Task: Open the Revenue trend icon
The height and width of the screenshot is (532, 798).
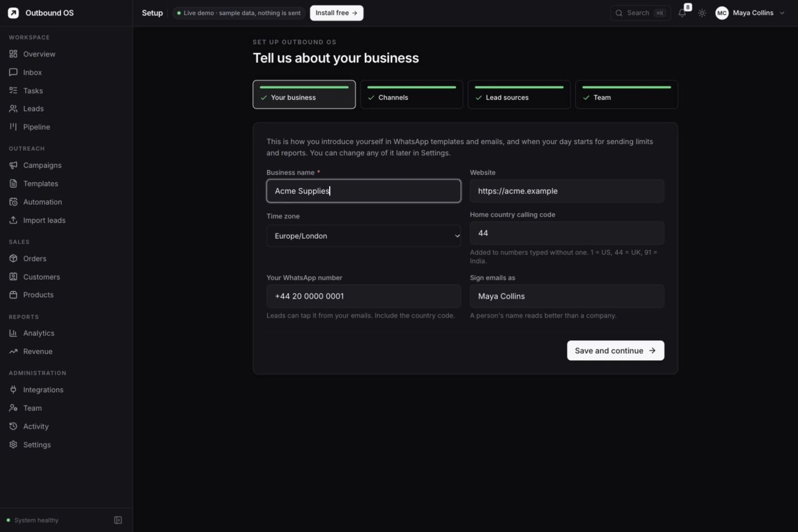Action: coord(13,351)
